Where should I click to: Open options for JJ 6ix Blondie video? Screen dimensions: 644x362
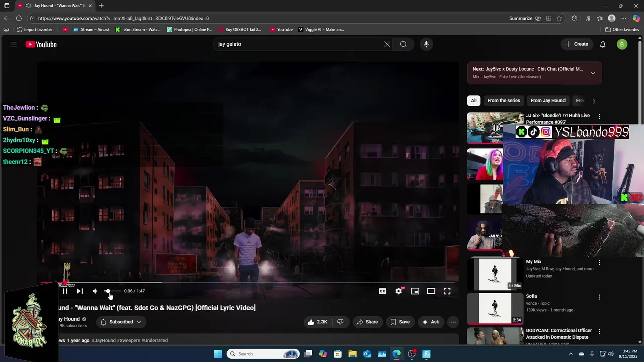pos(599,116)
